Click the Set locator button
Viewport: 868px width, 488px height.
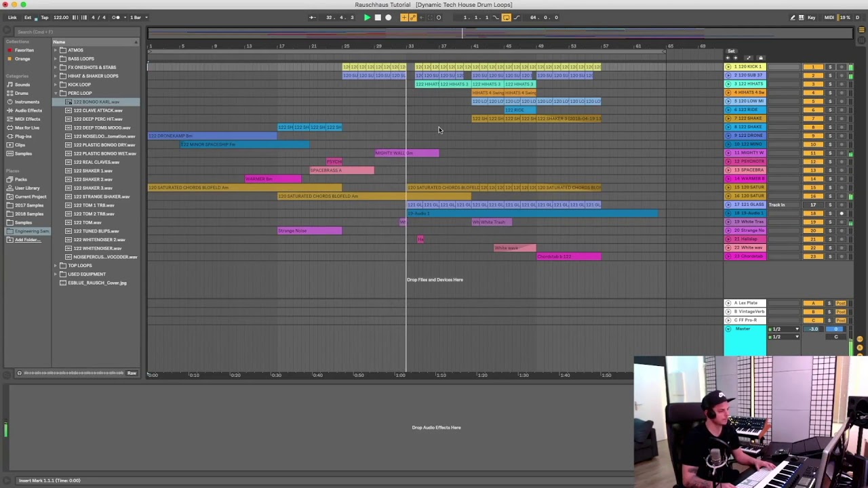(x=731, y=51)
